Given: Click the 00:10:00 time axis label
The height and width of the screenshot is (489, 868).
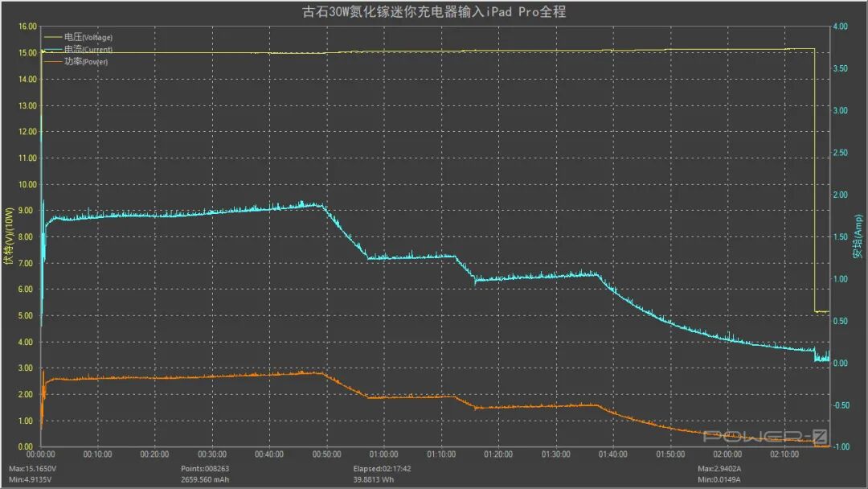Looking at the screenshot, I should pos(98,454).
